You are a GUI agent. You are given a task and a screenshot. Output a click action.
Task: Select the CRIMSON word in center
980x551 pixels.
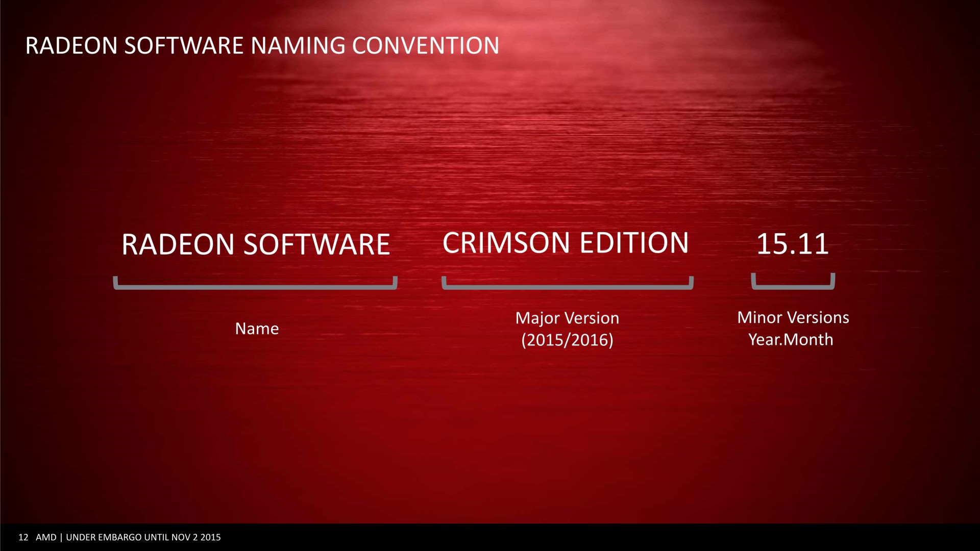pos(506,243)
